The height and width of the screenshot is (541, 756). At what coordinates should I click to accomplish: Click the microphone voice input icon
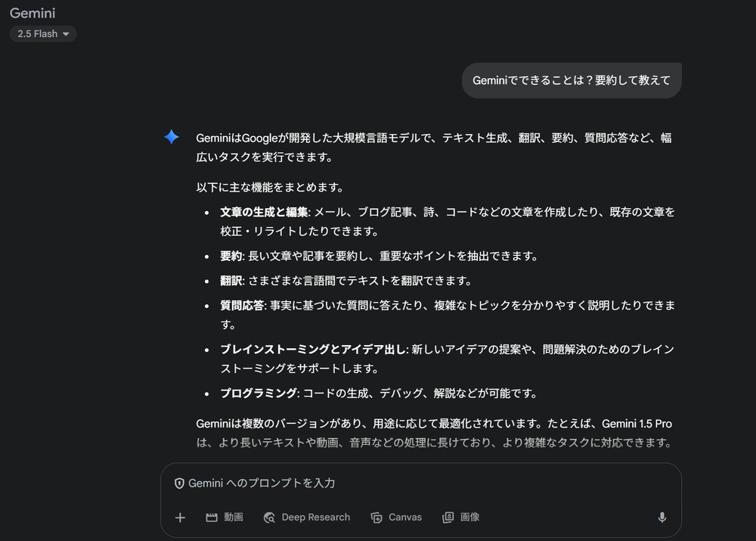(662, 518)
